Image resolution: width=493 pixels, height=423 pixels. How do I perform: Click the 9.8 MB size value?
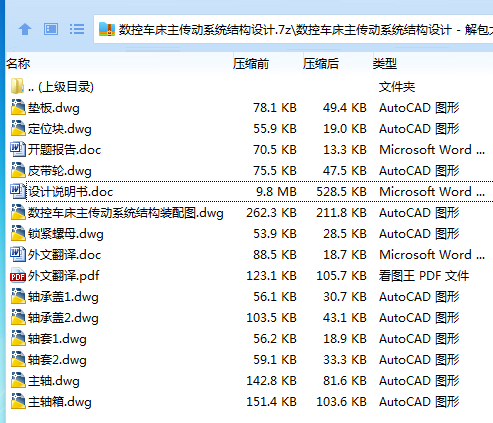click(x=276, y=192)
